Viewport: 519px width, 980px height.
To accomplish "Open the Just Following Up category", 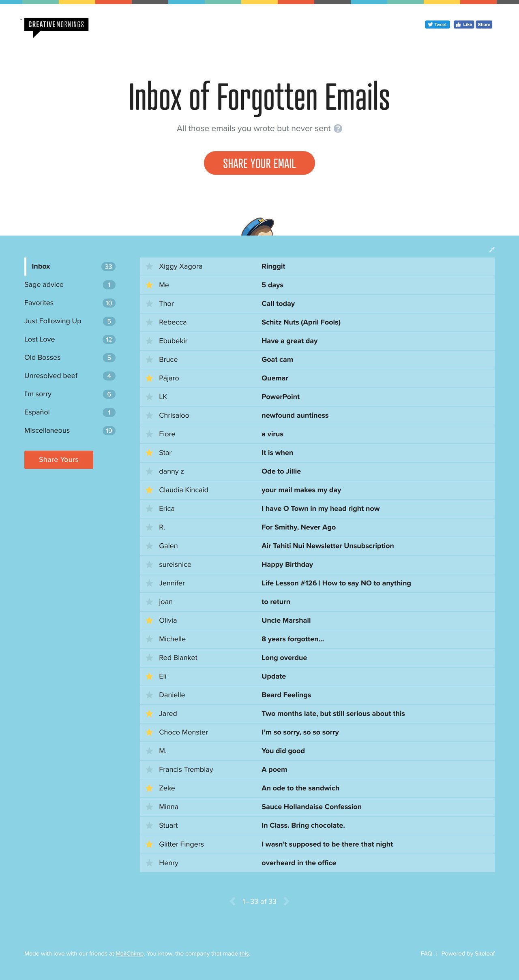I will [x=70, y=321].
